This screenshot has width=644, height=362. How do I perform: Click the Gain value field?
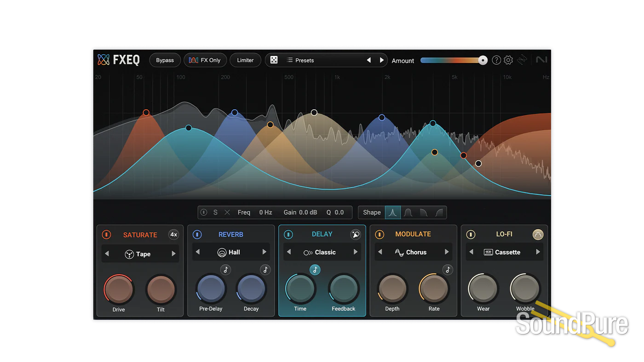point(308,212)
